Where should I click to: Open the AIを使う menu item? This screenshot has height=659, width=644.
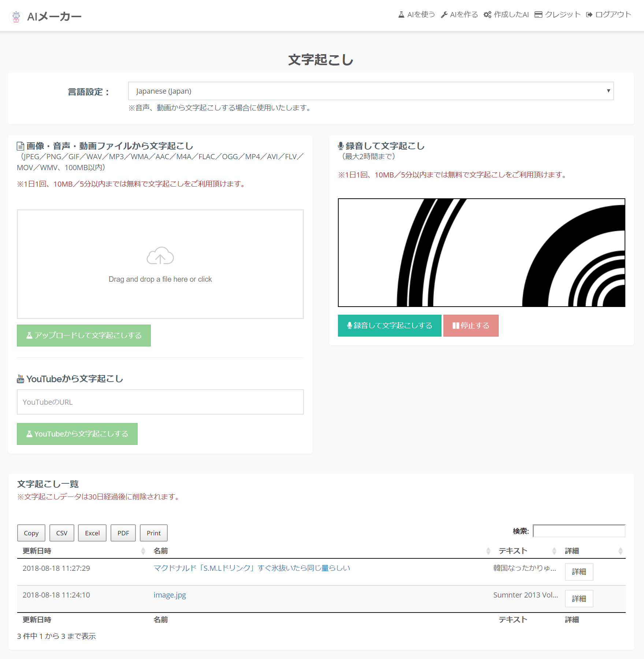point(416,15)
